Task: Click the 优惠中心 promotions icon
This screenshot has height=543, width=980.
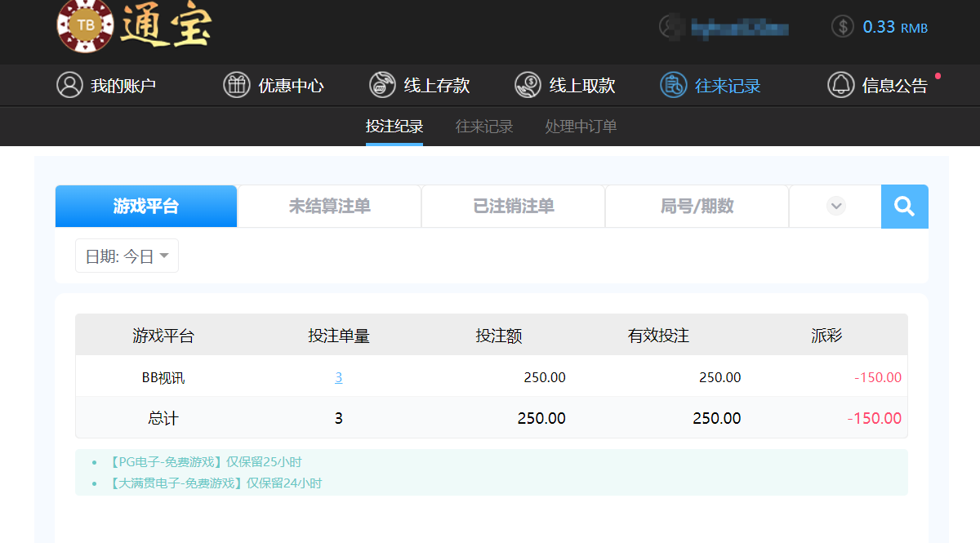Action: click(234, 84)
